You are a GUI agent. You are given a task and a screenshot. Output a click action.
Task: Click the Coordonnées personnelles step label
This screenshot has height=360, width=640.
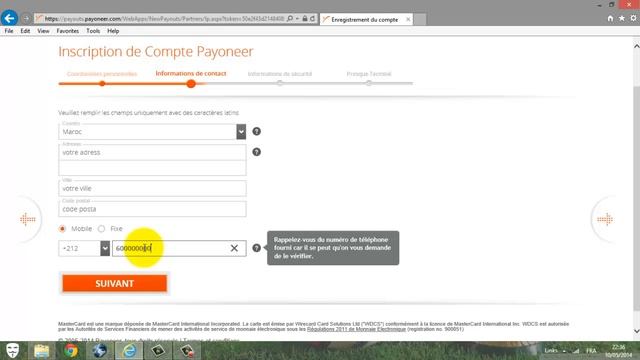102,74
